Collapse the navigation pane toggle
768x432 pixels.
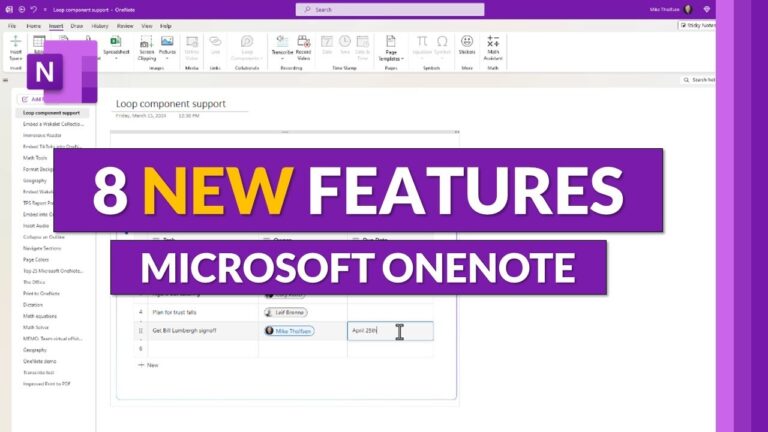point(5,80)
